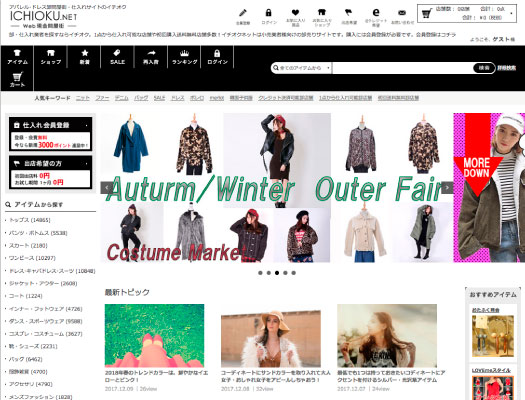
Task: Open ワンピース (10297) category
Action: tap(32, 258)
